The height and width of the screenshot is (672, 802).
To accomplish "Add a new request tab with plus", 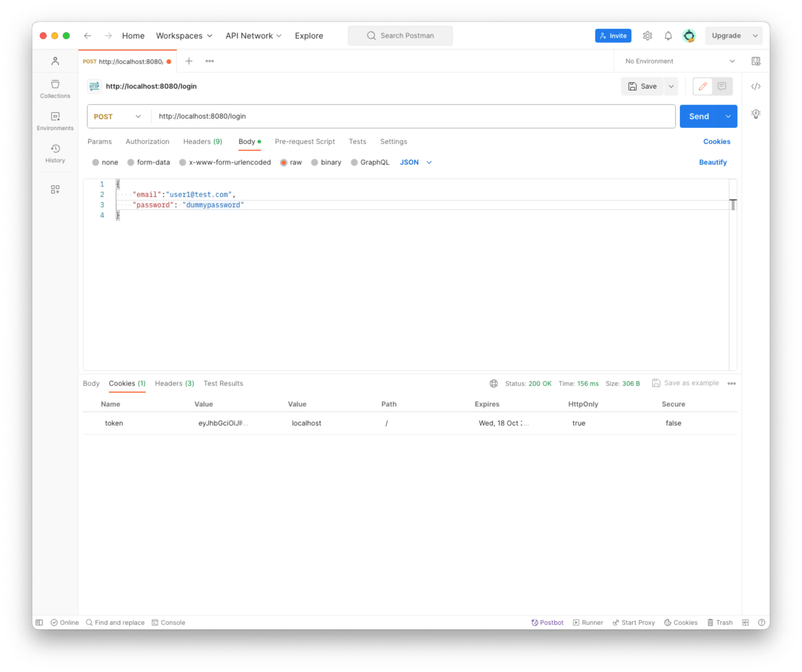I will tap(188, 61).
